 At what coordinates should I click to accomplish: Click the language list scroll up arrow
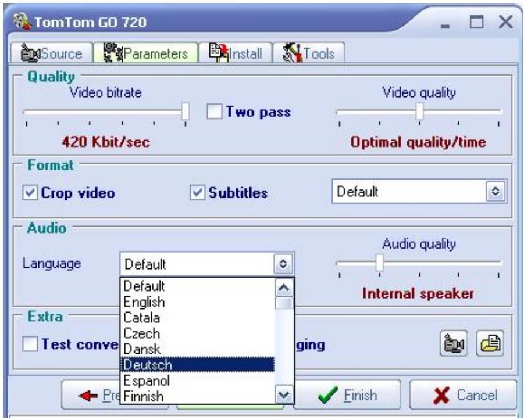tap(284, 288)
